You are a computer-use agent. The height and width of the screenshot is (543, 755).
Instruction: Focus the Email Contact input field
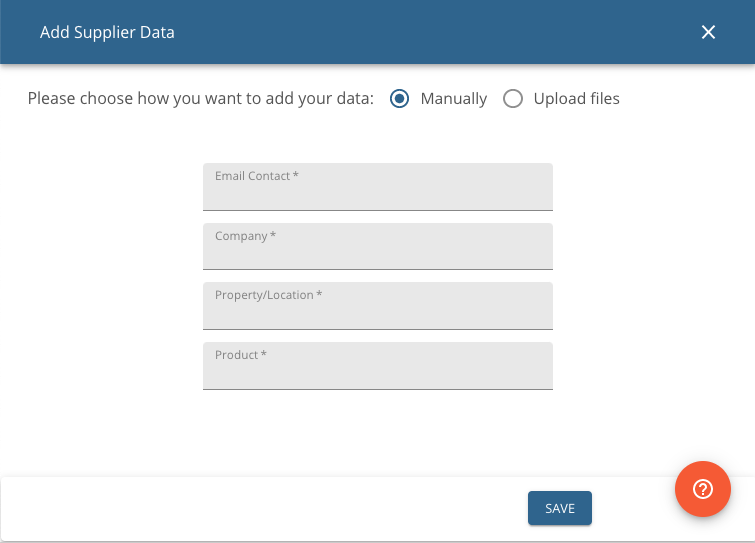(378, 187)
